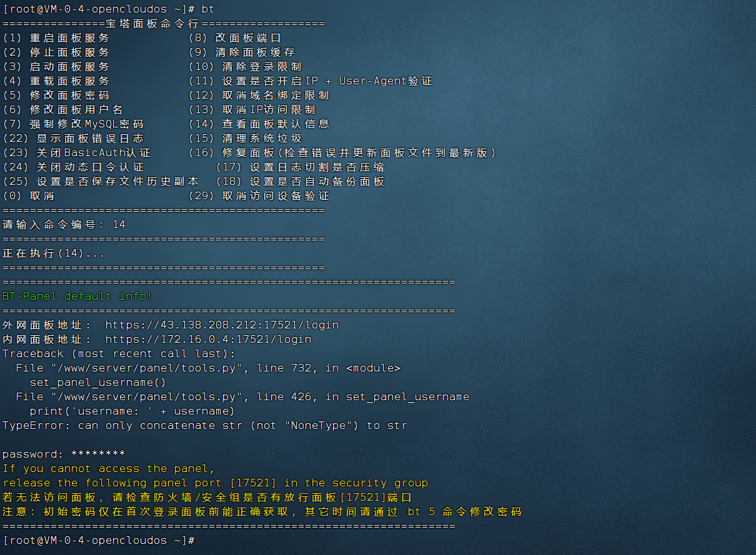Click the print('username: ' + username) code line
The height and width of the screenshot is (555, 756).
[132, 411]
